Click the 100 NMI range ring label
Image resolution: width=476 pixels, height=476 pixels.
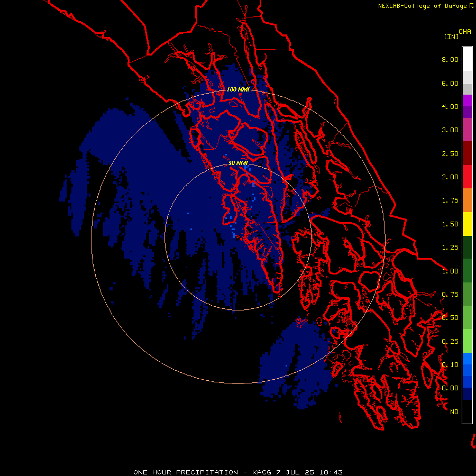point(238,89)
